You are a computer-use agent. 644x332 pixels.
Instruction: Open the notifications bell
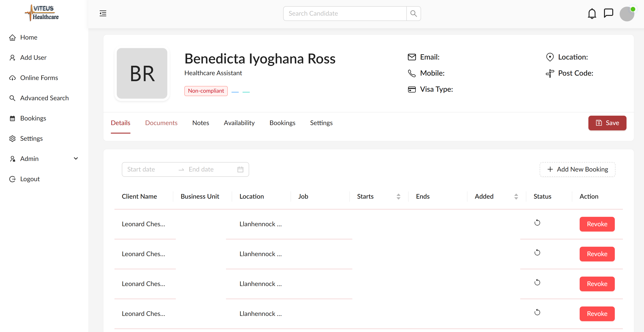click(x=592, y=14)
